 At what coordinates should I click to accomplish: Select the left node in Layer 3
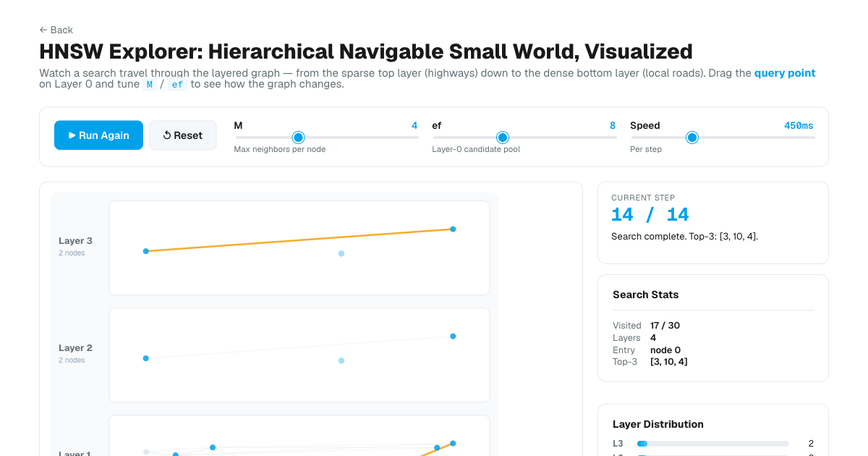146,251
